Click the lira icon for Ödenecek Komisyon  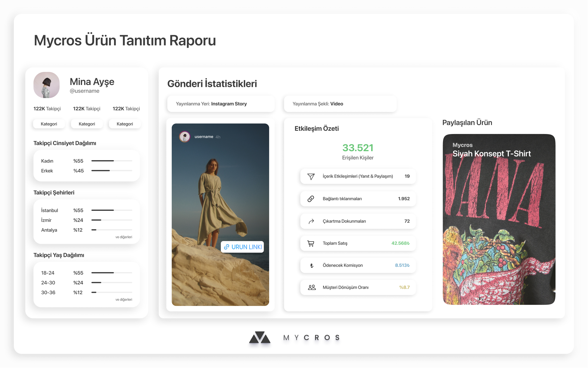click(x=312, y=266)
